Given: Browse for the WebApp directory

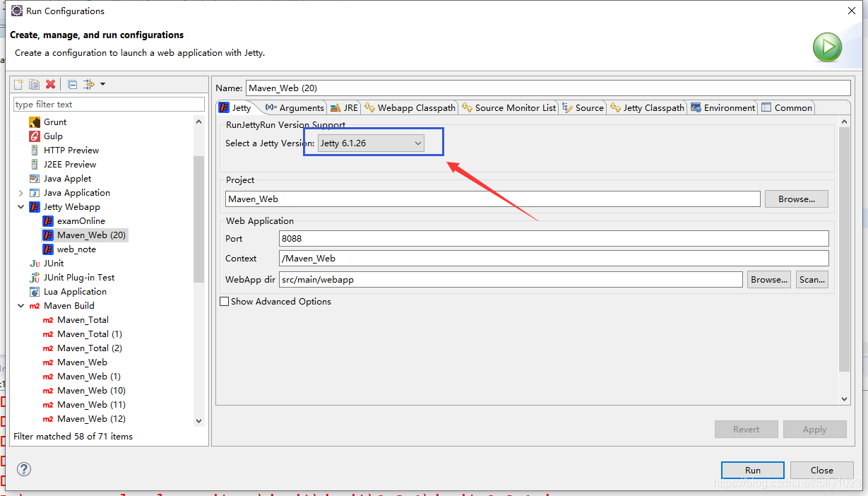Looking at the screenshot, I should [x=769, y=279].
